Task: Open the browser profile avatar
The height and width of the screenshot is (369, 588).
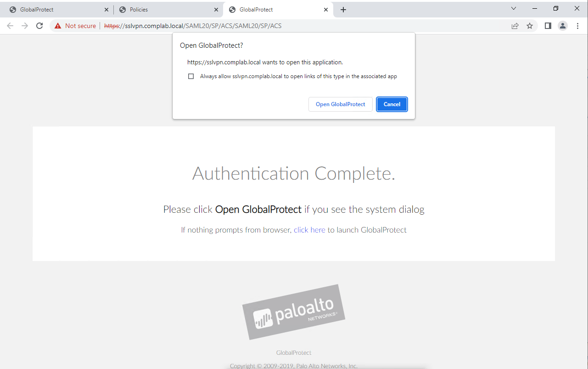Action: click(563, 26)
